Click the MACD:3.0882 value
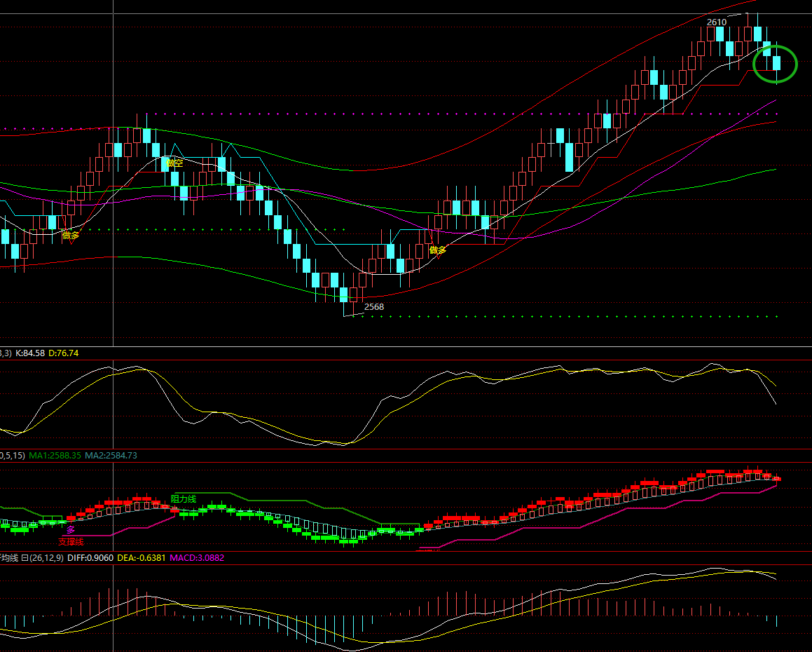The image size is (812, 652). pyautogui.click(x=197, y=557)
